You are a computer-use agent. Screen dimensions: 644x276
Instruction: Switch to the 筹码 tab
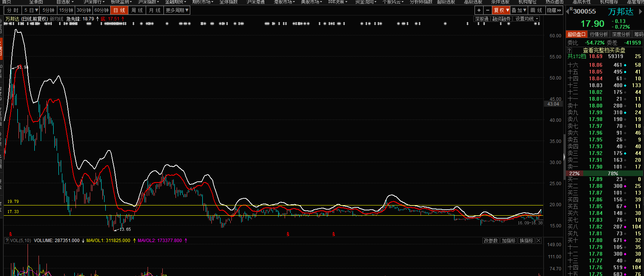click(x=638, y=34)
